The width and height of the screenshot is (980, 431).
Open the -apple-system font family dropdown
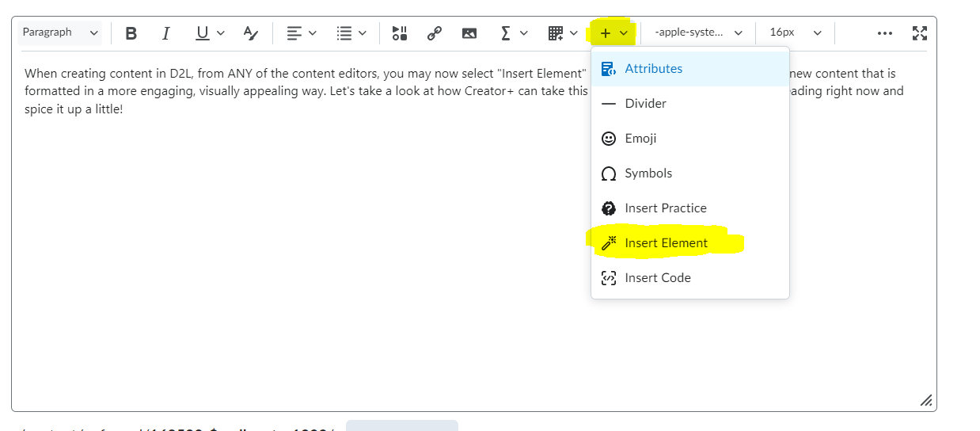[x=698, y=32]
